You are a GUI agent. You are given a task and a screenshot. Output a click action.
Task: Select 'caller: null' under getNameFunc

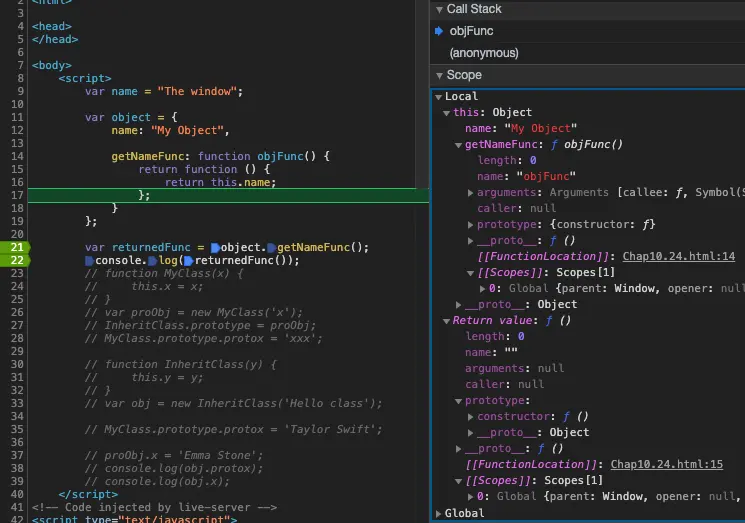tap(516, 209)
